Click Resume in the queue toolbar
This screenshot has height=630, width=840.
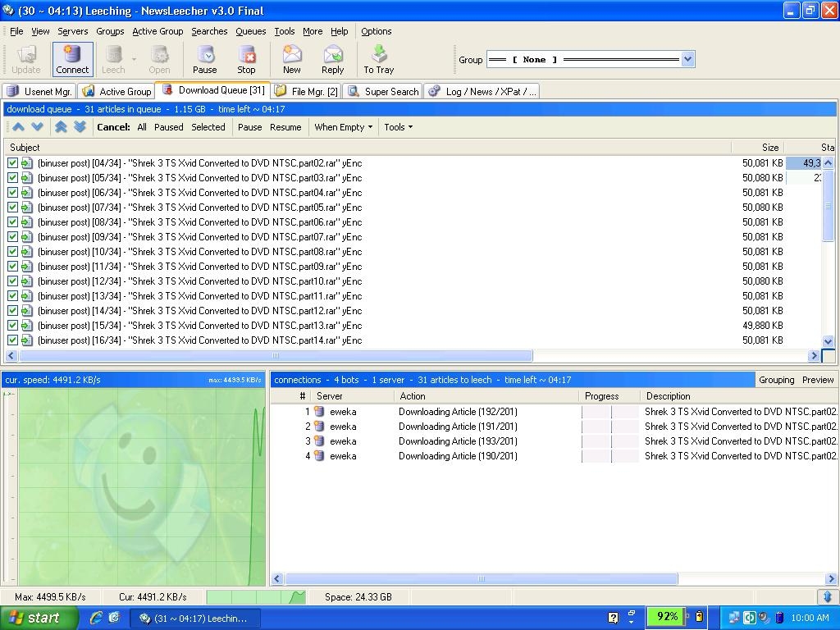click(285, 127)
